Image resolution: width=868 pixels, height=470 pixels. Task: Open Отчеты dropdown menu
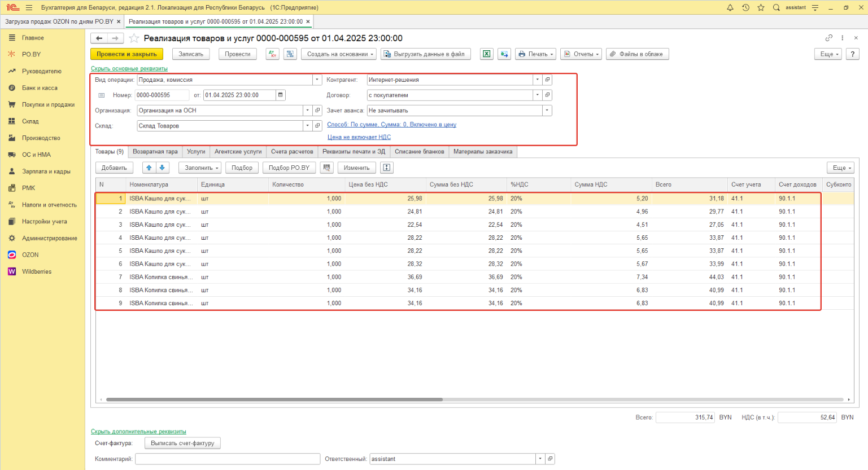tap(581, 54)
